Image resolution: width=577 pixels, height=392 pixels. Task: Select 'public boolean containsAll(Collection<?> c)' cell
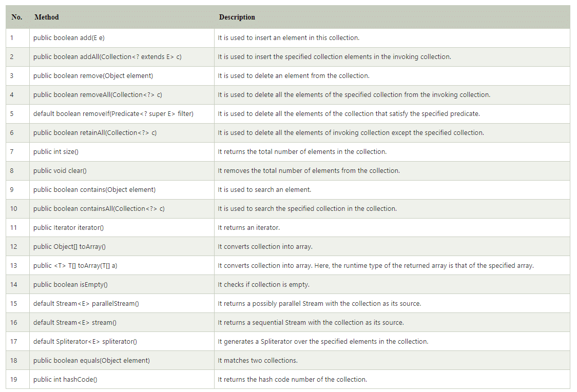click(x=122, y=209)
